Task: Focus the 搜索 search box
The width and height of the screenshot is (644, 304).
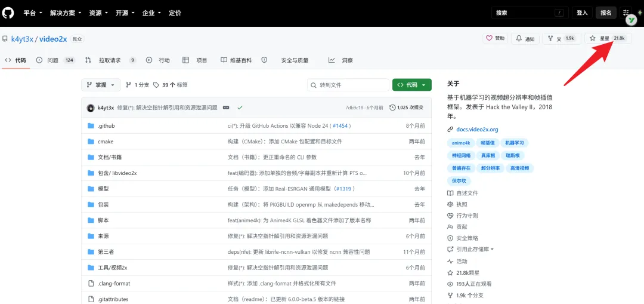Action: (530, 13)
